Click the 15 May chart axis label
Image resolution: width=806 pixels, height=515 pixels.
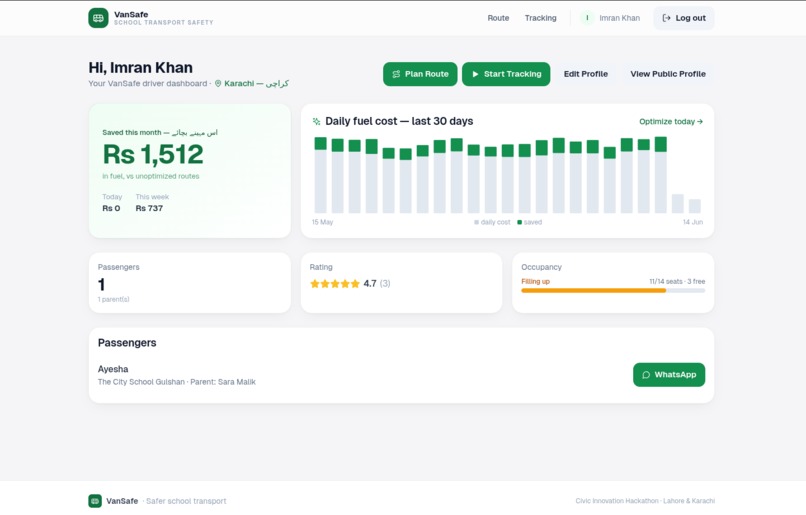tap(322, 222)
